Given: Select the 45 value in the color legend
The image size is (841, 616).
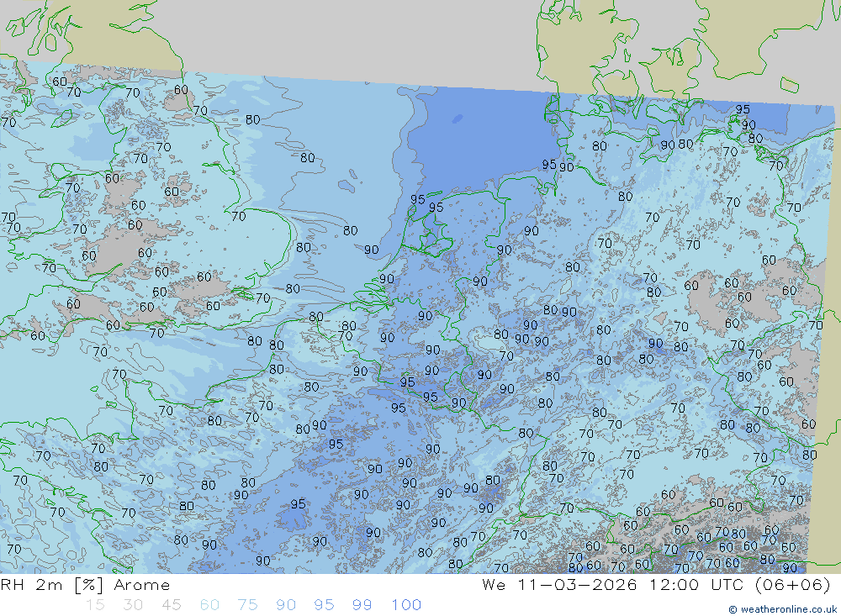Looking at the screenshot, I should [171, 605].
